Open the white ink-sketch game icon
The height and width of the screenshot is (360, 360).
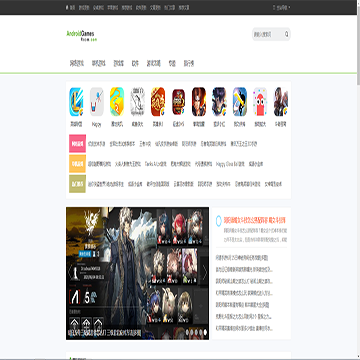[137, 102]
